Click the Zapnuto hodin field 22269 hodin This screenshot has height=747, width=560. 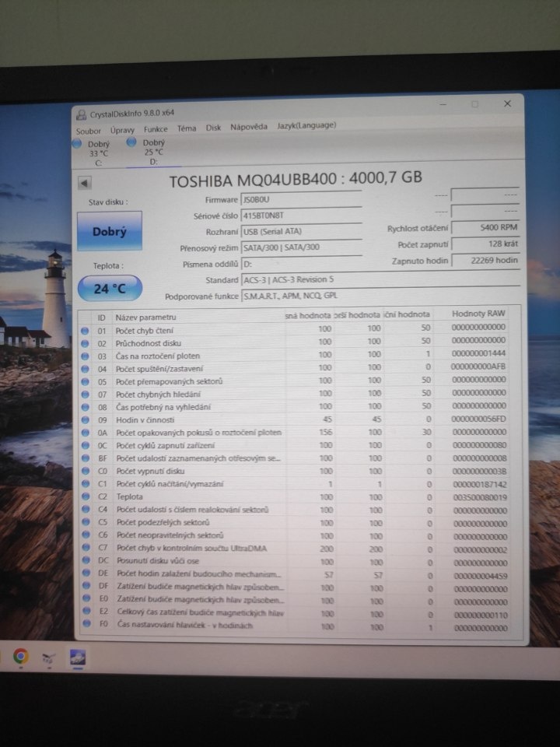click(x=485, y=261)
